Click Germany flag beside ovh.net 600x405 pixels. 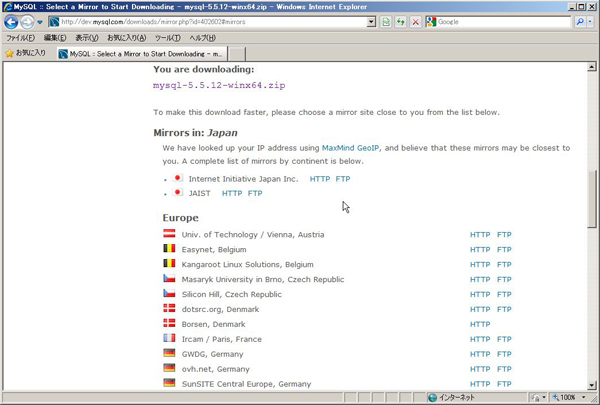[x=169, y=367]
